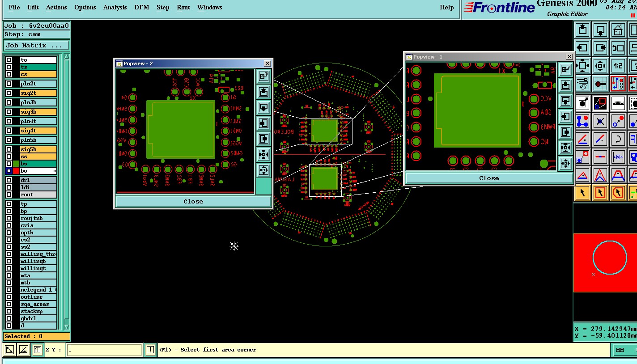Click the red color swatch of layer bo
The width and height of the screenshot is (637, 364).
16,171
